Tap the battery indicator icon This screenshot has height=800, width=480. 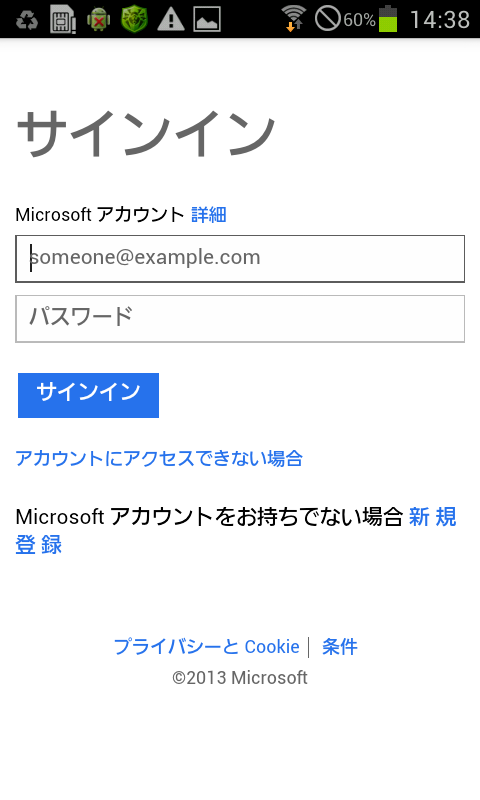(x=388, y=19)
